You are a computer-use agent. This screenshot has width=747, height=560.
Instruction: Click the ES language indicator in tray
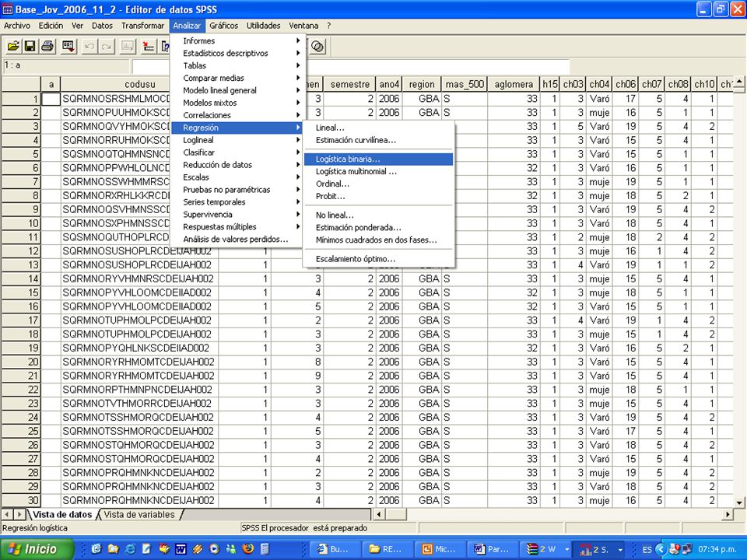(x=647, y=550)
